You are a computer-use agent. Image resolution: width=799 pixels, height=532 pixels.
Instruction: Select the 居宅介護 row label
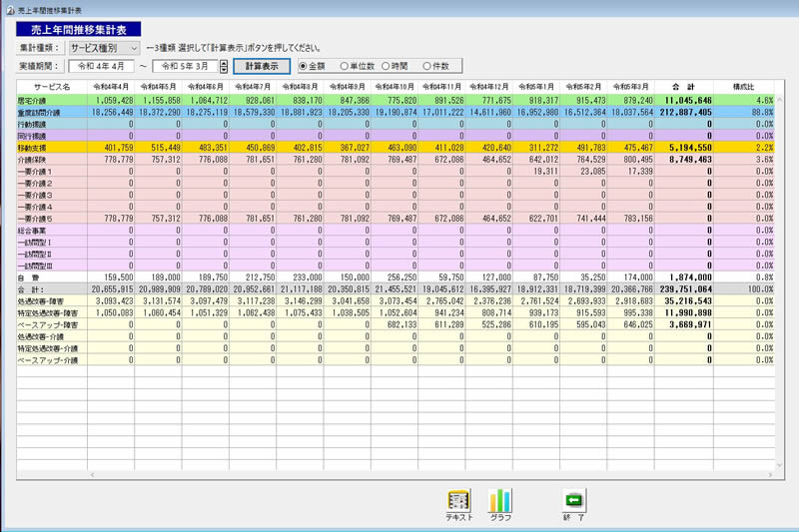coord(52,101)
